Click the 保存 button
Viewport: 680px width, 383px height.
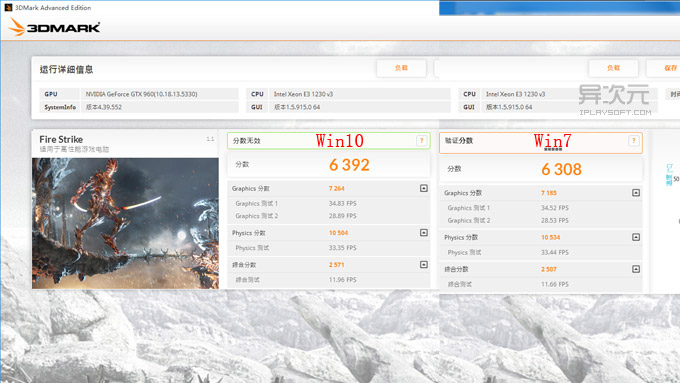click(665, 68)
